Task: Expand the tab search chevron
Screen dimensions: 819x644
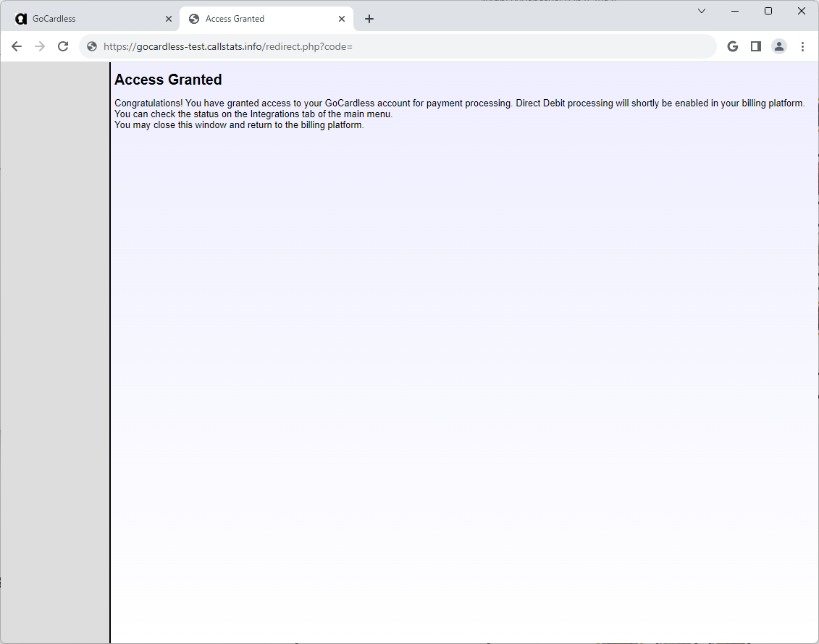Action: (701, 11)
